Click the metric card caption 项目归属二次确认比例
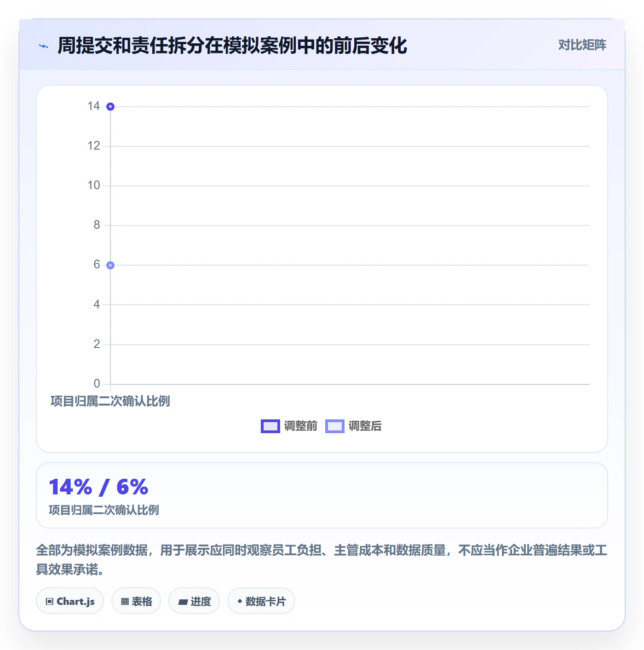 click(104, 510)
